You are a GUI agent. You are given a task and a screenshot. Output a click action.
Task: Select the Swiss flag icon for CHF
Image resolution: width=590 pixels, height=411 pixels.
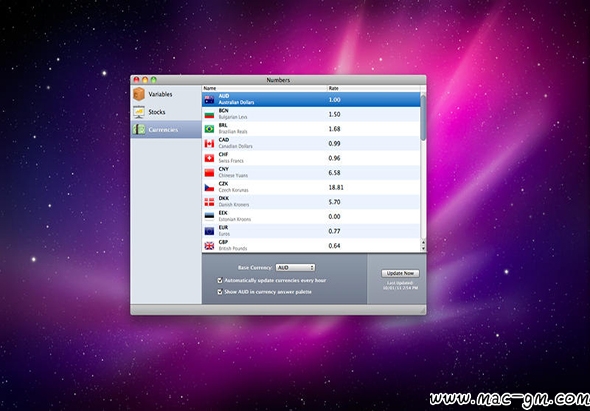tap(209, 158)
